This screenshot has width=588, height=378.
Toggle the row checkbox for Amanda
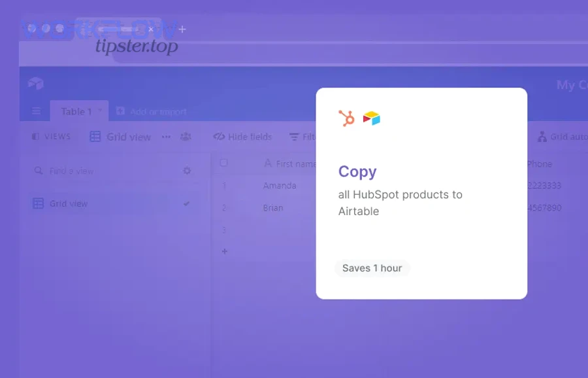pos(223,185)
